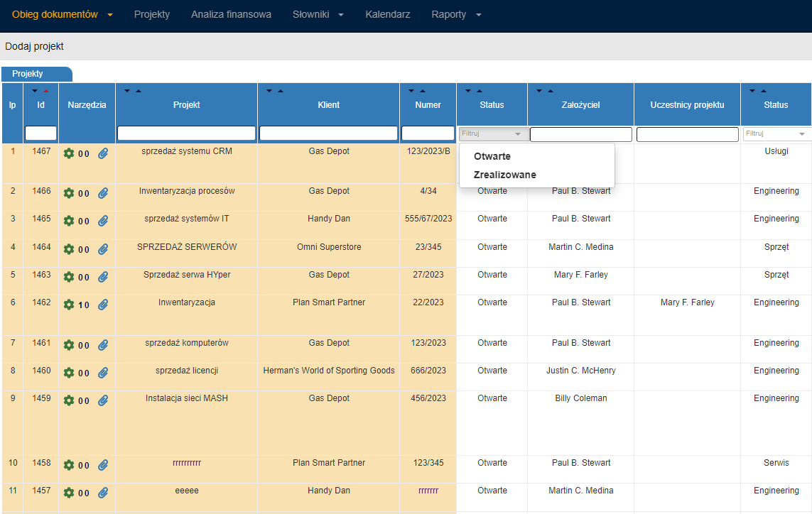Open gear settings for project 1467
Image resolution: width=812 pixels, height=514 pixels.
point(69,153)
